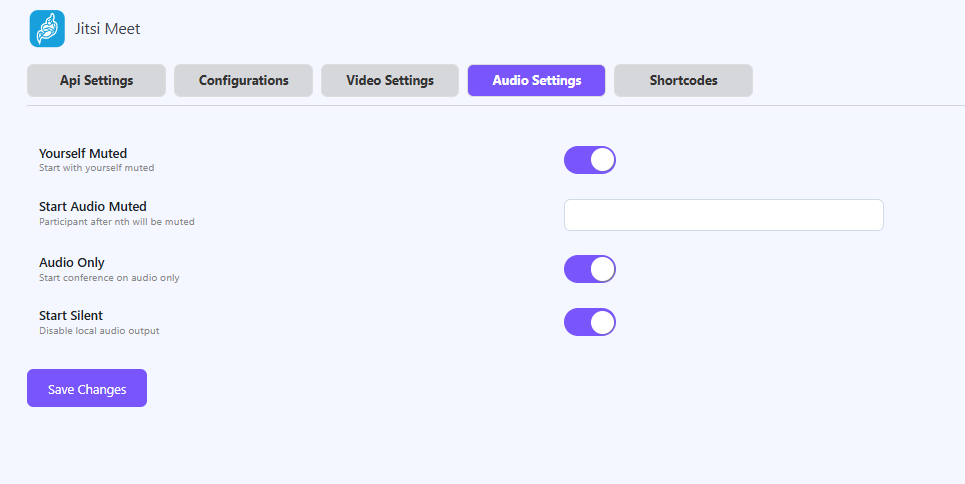Click the Jitsi Meet logo icon
The height and width of the screenshot is (484, 965).
[47, 29]
